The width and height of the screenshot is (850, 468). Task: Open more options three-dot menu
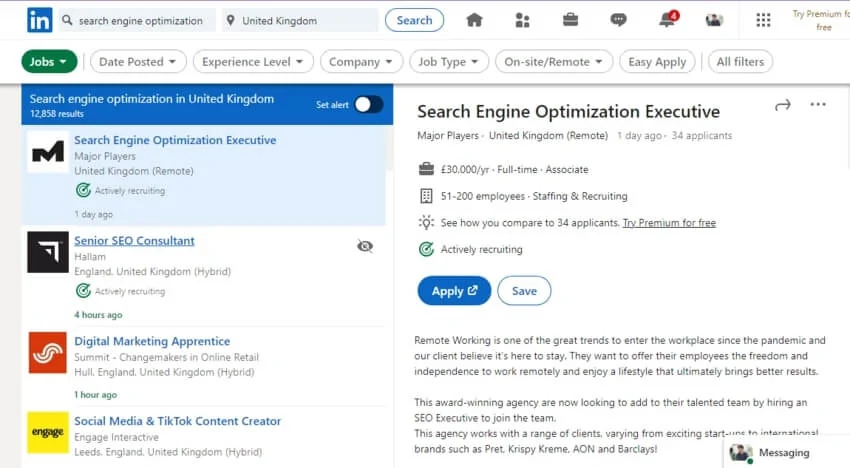click(x=818, y=104)
